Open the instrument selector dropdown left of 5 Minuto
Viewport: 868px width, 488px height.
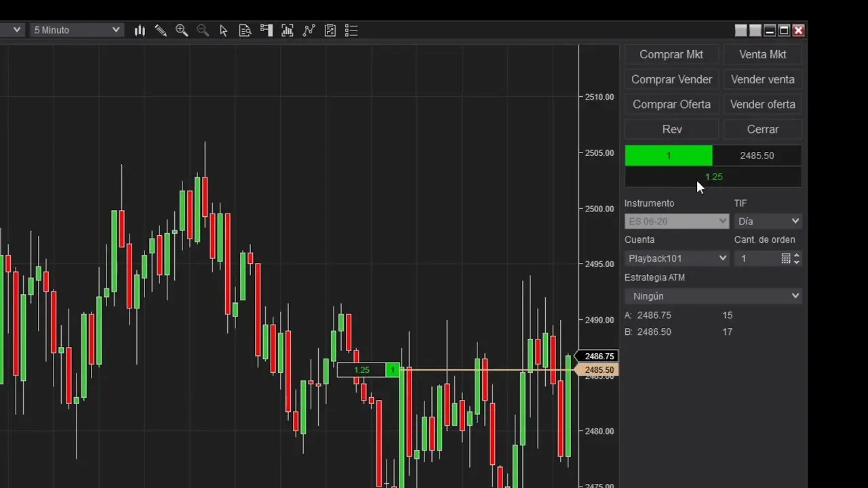[12, 30]
